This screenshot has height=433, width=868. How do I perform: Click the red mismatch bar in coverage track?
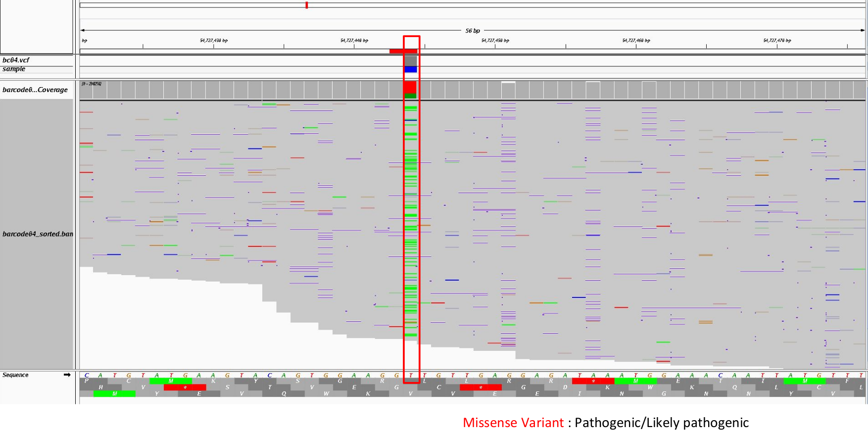[410, 87]
